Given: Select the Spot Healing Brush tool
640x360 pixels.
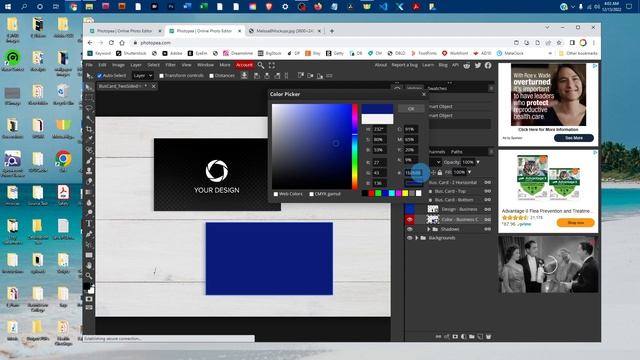Looking at the screenshot, I should (89, 150).
